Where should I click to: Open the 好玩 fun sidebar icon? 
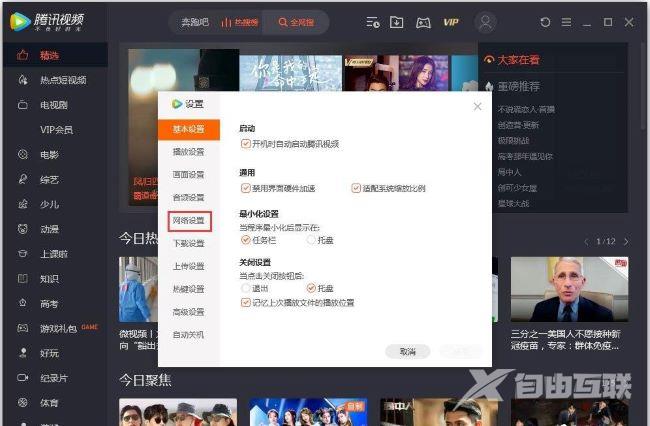point(23,353)
